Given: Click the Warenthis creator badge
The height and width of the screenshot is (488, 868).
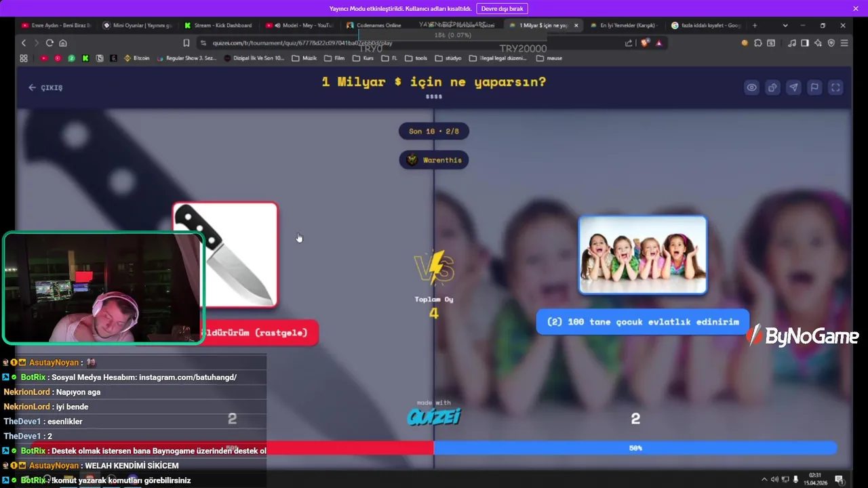Looking at the screenshot, I should pos(434,160).
